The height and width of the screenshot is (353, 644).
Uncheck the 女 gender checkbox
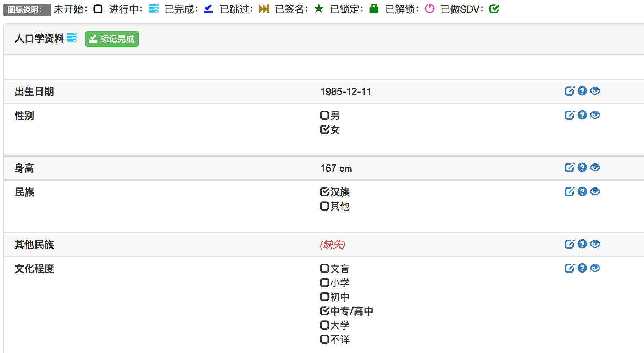click(324, 130)
